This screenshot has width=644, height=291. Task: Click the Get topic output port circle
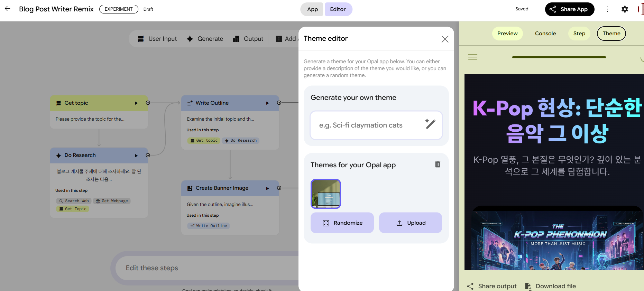pyautogui.click(x=148, y=103)
